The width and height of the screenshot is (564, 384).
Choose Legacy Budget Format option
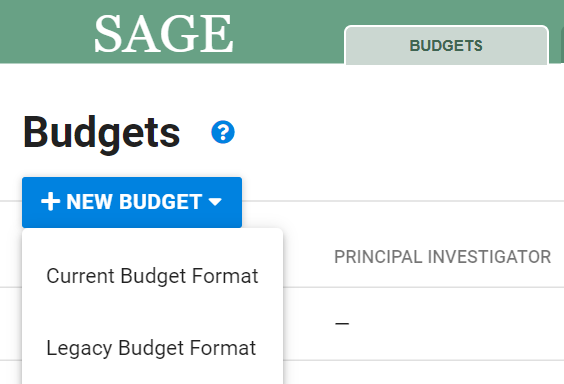(x=153, y=348)
